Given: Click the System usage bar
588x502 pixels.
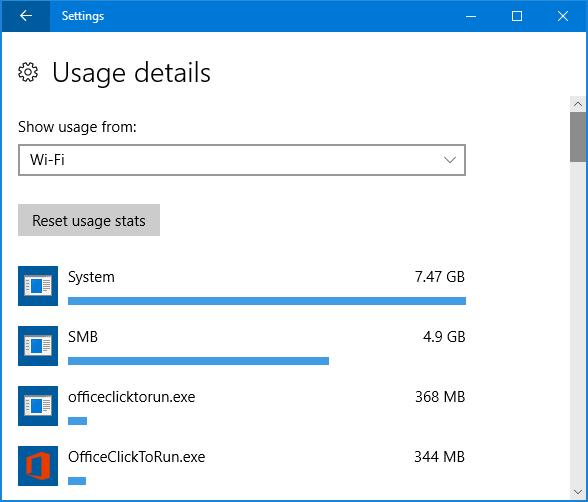Looking at the screenshot, I should point(267,301).
